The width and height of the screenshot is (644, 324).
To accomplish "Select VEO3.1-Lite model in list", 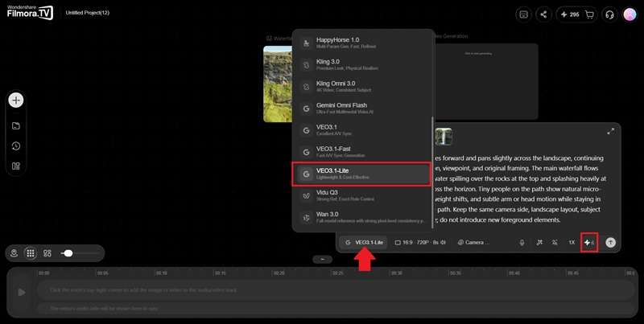I will (361, 174).
